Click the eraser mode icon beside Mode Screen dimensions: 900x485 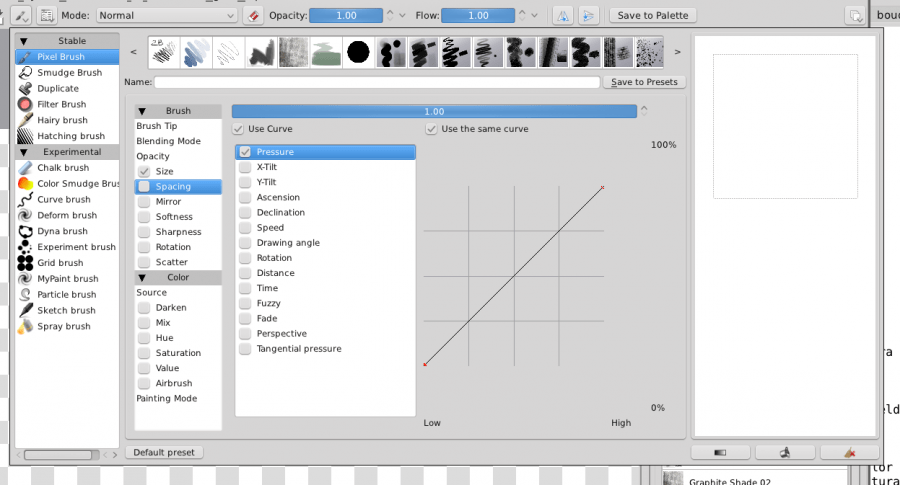(x=252, y=15)
